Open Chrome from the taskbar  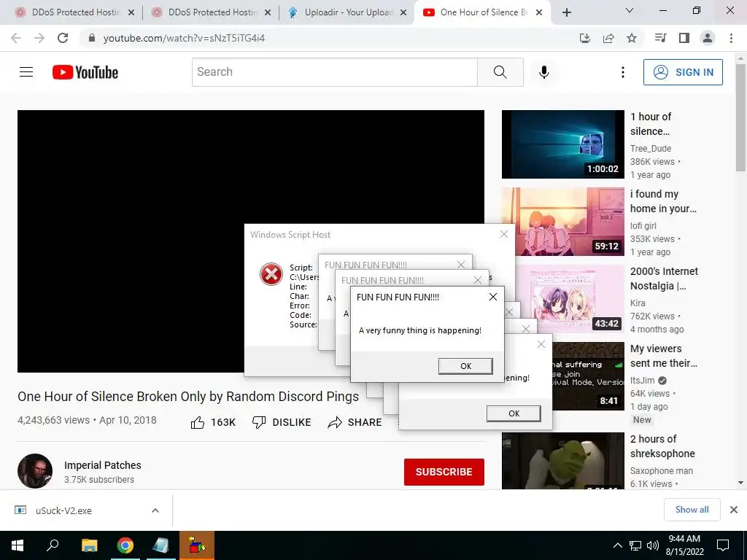tap(125, 545)
